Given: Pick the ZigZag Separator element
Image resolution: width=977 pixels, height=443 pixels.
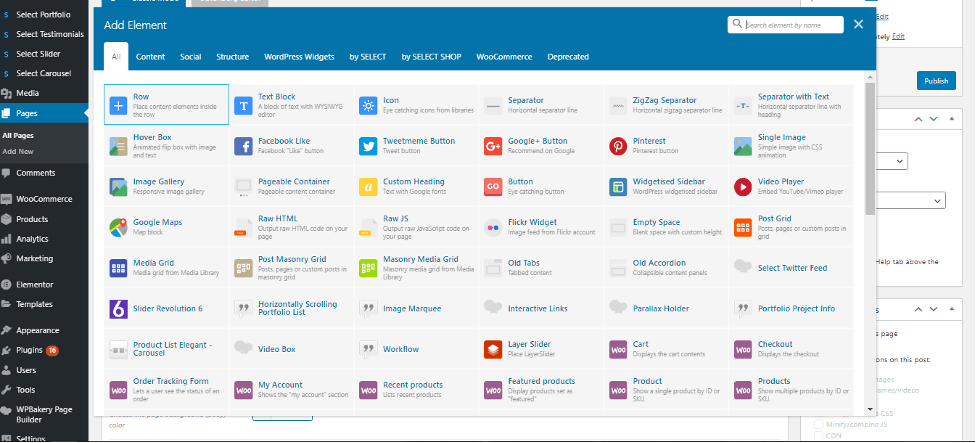Looking at the screenshot, I should [x=666, y=105].
